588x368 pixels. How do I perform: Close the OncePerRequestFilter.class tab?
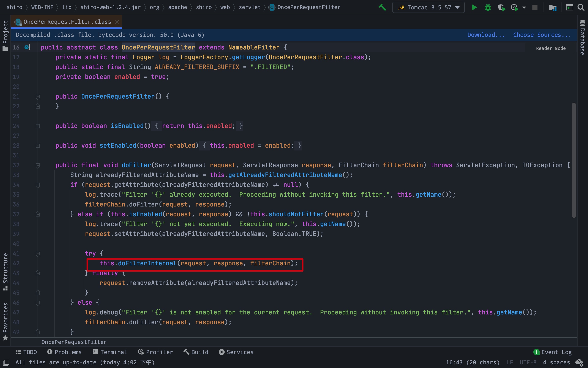[117, 22]
